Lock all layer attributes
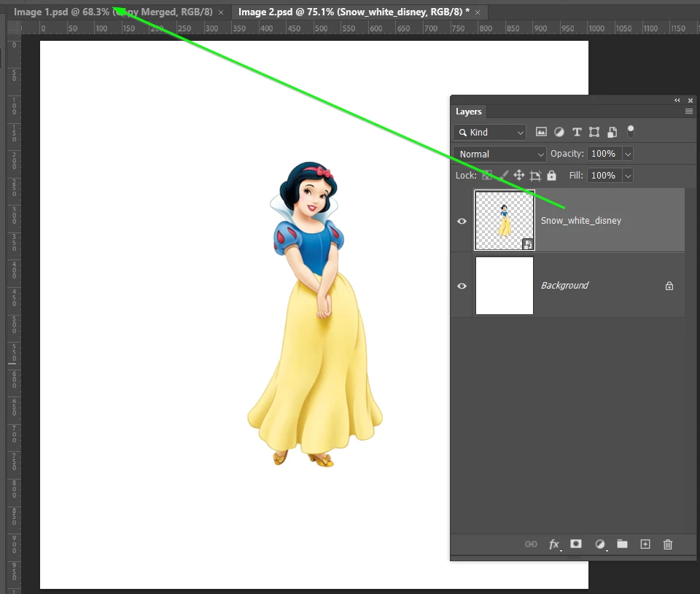700x594 pixels. click(x=552, y=176)
